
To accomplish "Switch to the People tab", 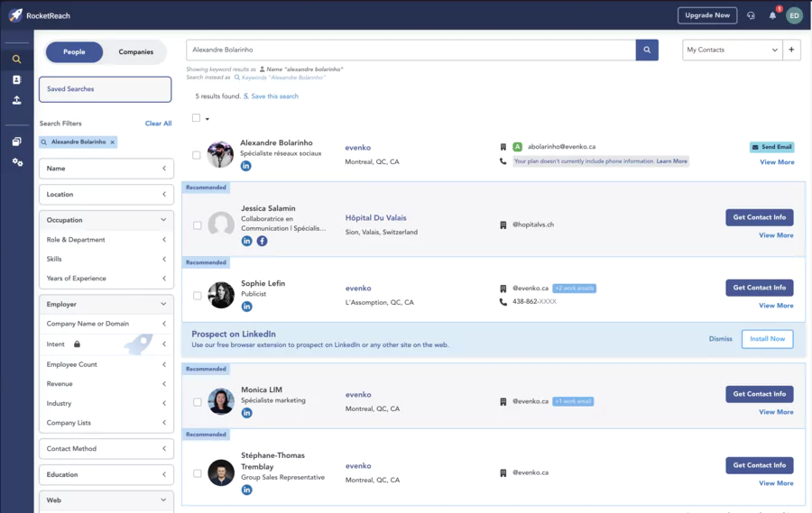I will tap(74, 51).
